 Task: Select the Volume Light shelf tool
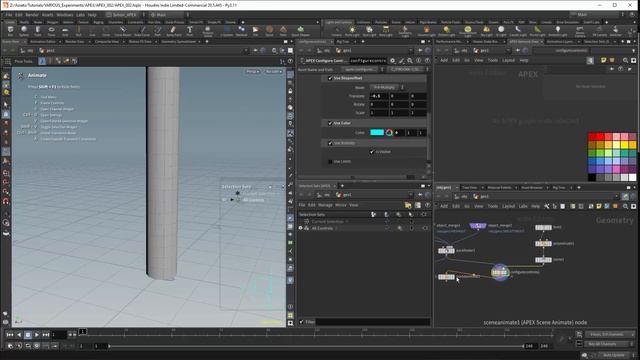click(x=427, y=31)
